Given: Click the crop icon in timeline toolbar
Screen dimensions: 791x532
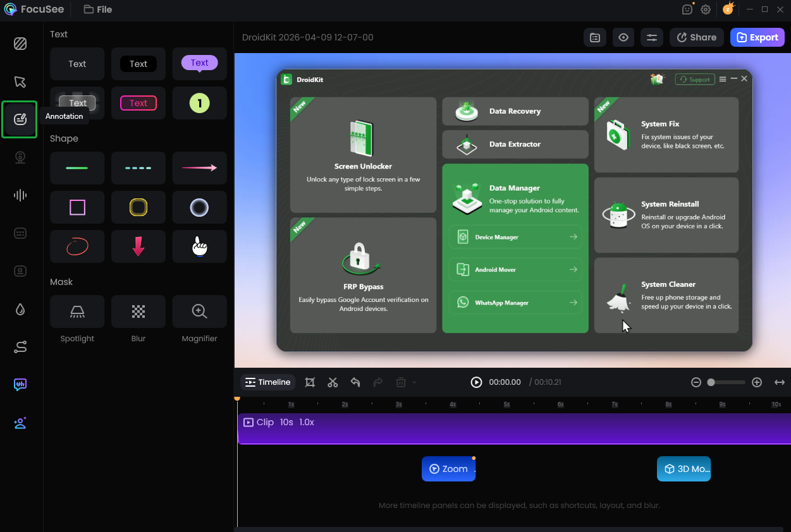Looking at the screenshot, I should [310, 382].
